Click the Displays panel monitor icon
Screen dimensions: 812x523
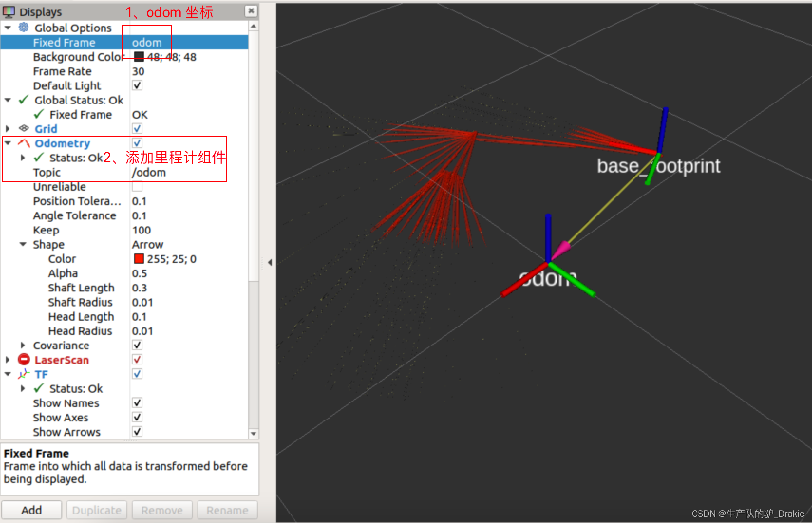9,11
